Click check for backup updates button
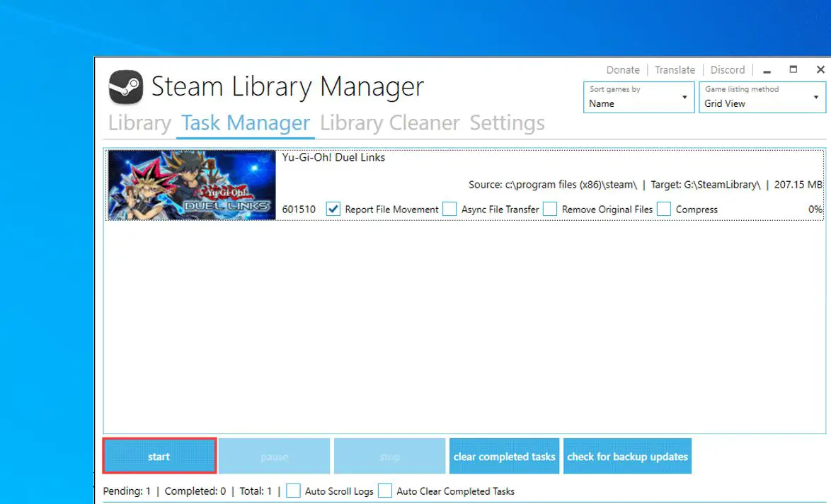This screenshot has height=504, width=831. click(627, 457)
